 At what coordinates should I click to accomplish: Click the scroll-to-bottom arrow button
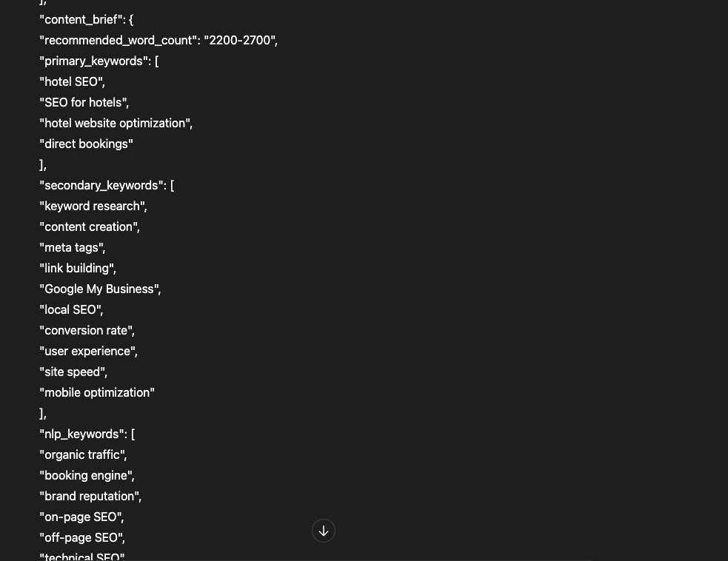[x=324, y=531]
